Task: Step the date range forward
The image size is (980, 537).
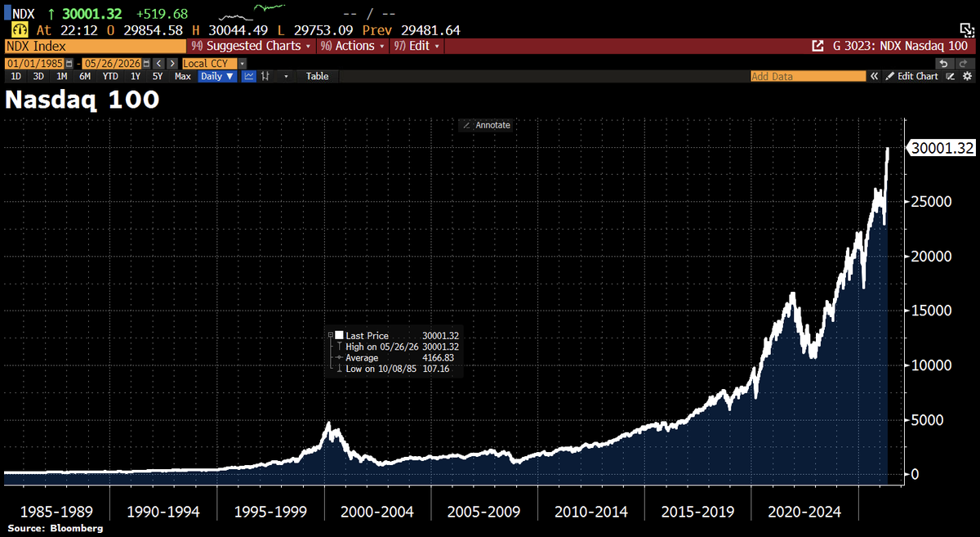Action: tap(171, 63)
